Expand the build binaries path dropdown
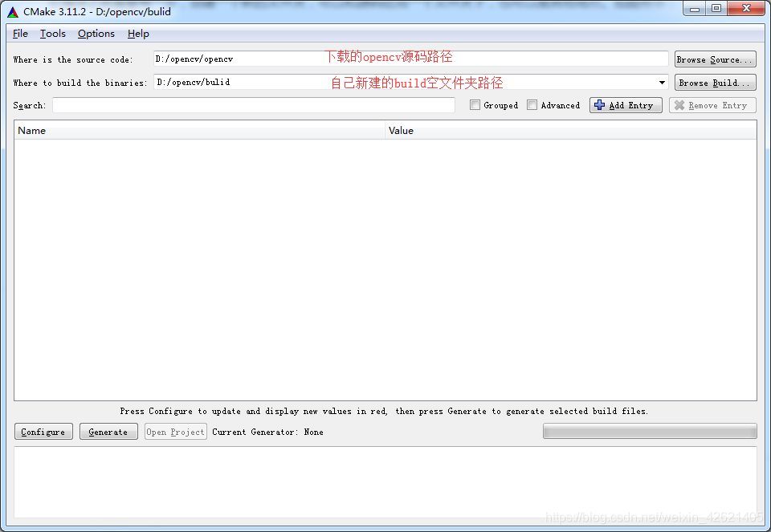This screenshot has height=532, width=771. point(662,83)
